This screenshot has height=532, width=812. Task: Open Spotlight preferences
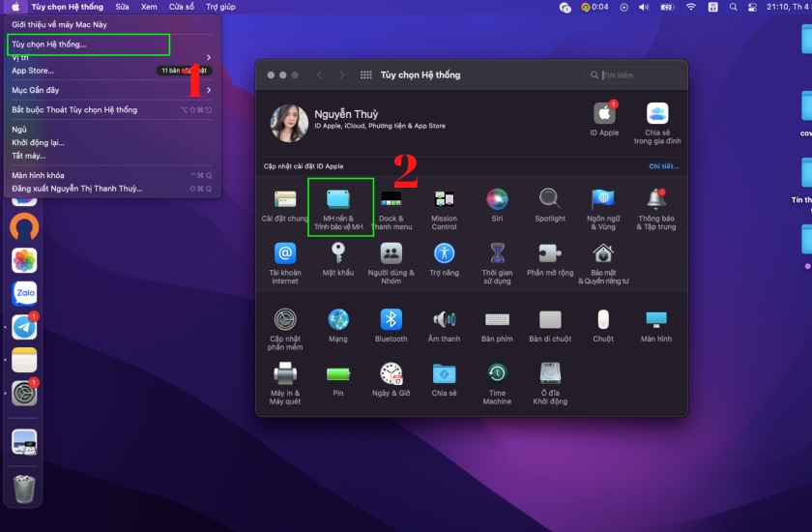550,206
